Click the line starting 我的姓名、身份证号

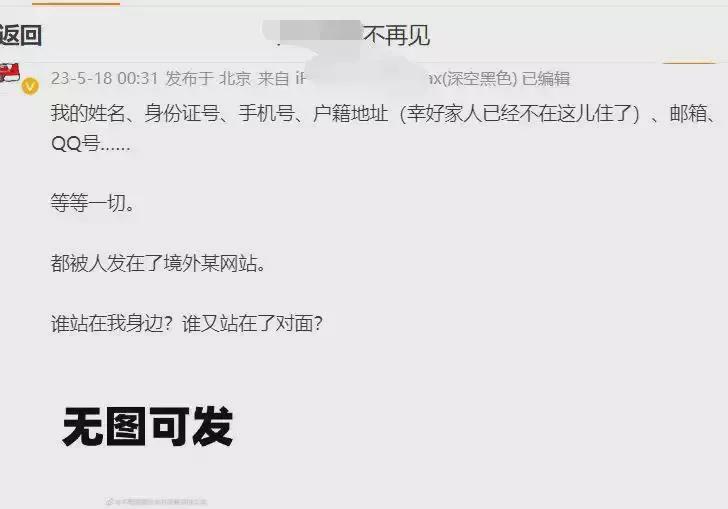pyautogui.click(x=384, y=113)
